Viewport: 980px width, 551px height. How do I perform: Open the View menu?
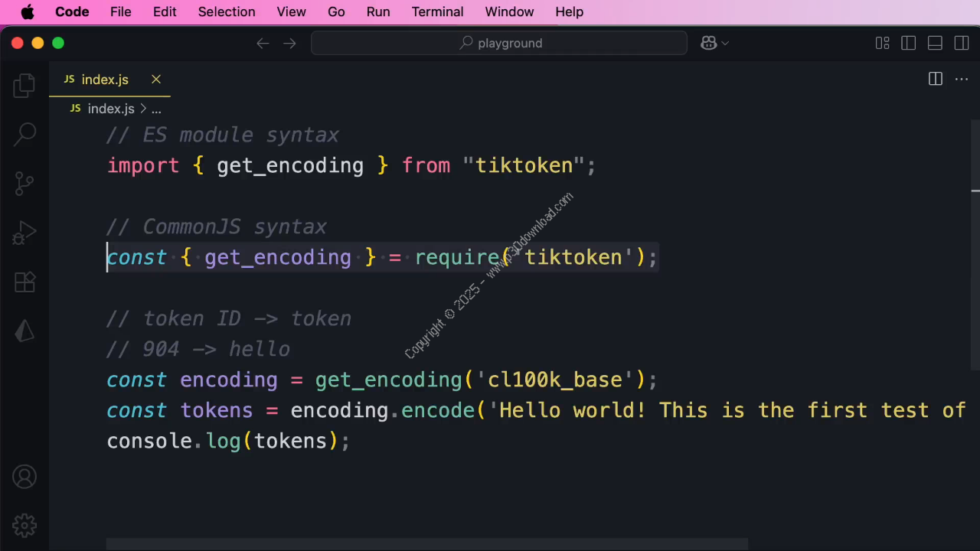(x=291, y=11)
